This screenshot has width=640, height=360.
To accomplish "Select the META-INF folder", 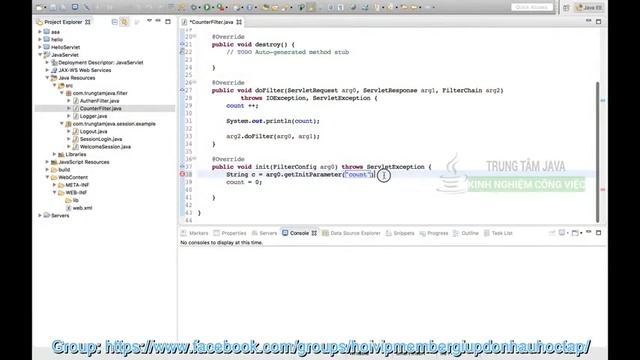I will [77, 185].
